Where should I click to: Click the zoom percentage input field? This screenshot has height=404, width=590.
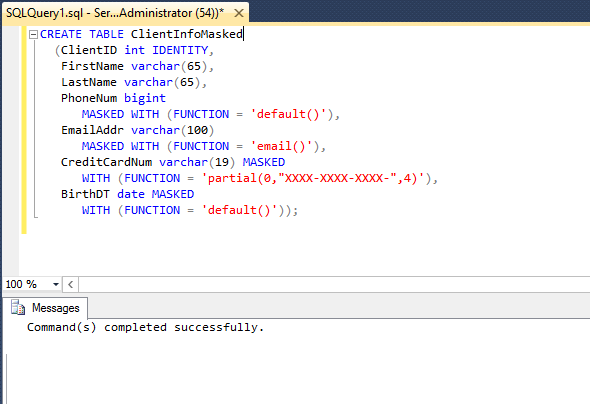point(26,284)
